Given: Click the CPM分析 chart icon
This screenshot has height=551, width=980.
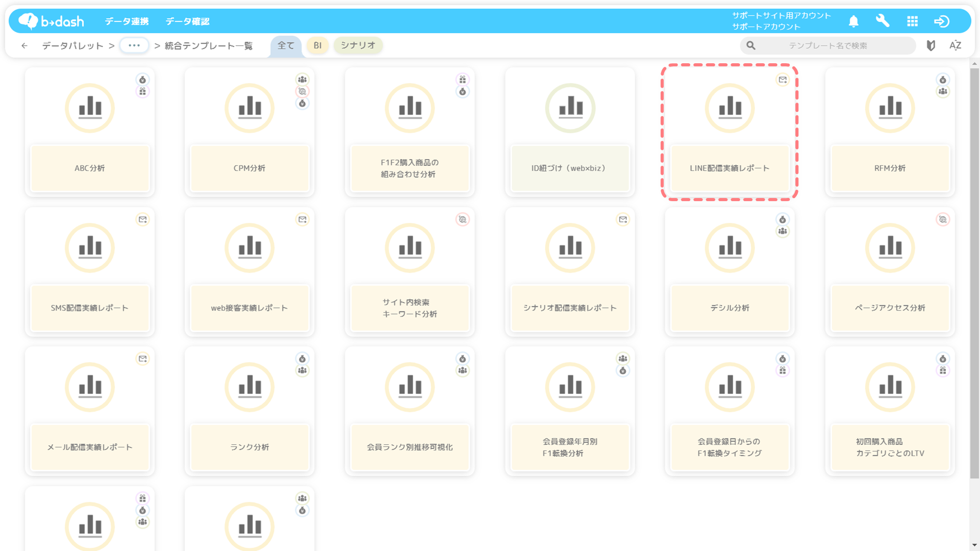Looking at the screenshot, I should [x=249, y=108].
